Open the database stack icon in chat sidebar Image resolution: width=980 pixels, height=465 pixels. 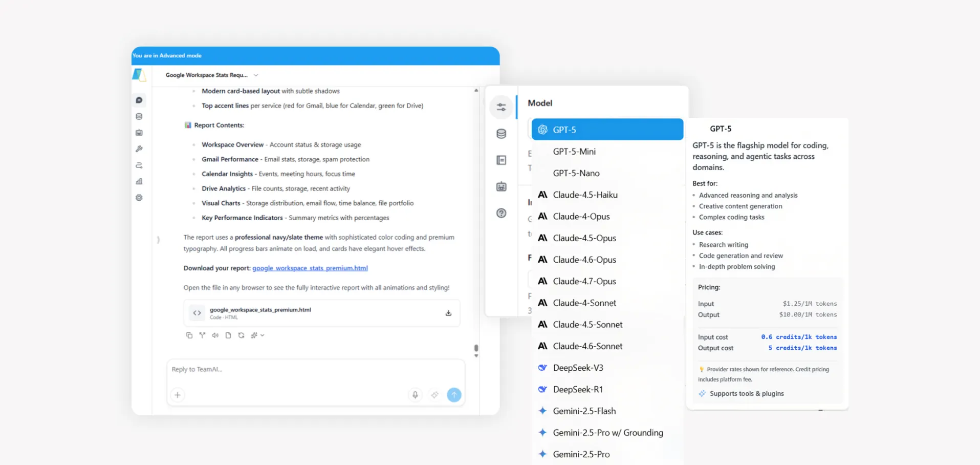[x=139, y=117]
